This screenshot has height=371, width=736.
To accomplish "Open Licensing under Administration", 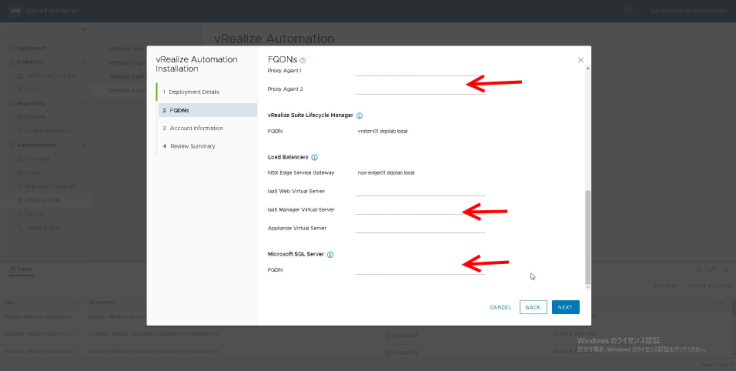I will (37, 159).
